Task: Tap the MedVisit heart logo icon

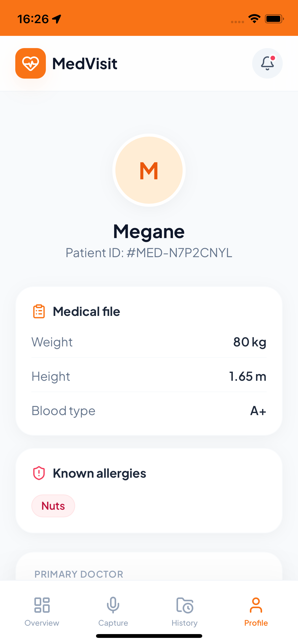Action: click(x=31, y=63)
